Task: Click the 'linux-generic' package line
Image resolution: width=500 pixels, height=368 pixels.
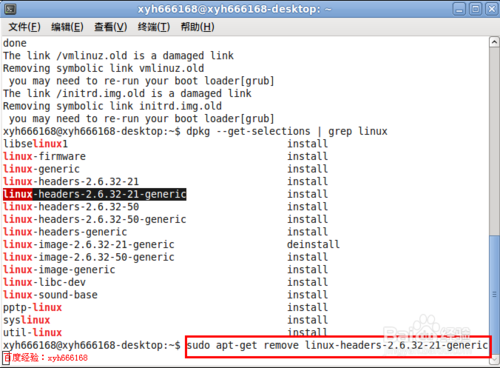Action: click(41, 169)
